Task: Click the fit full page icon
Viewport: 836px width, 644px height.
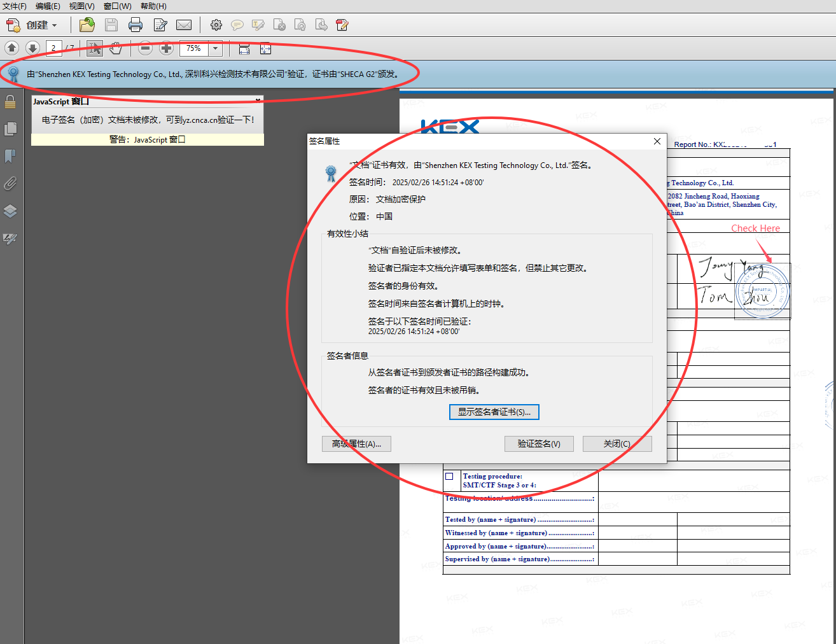Action: click(x=265, y=48)
